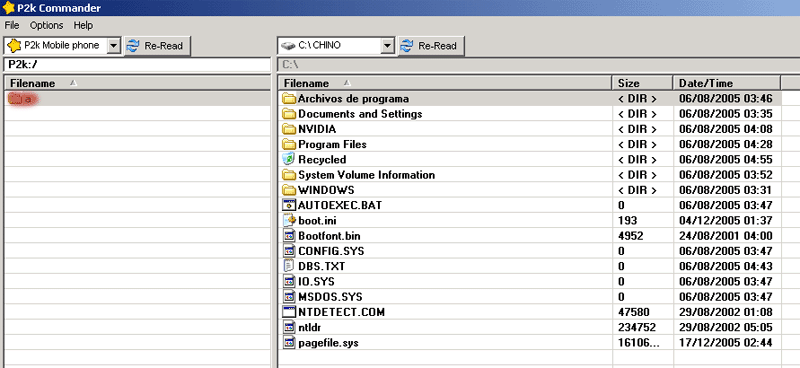Click the ntldr file icon

(x=289, y=327)
